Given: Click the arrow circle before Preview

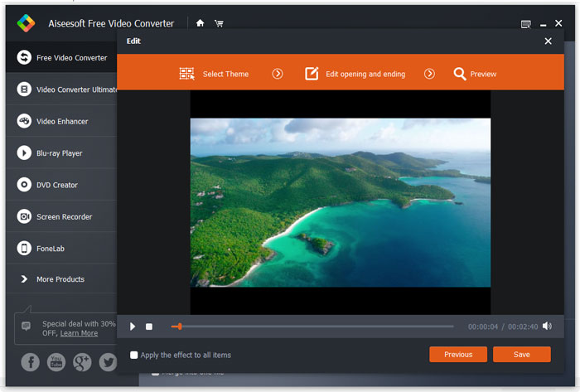Looking at the screenshot, I should [429, 74].
